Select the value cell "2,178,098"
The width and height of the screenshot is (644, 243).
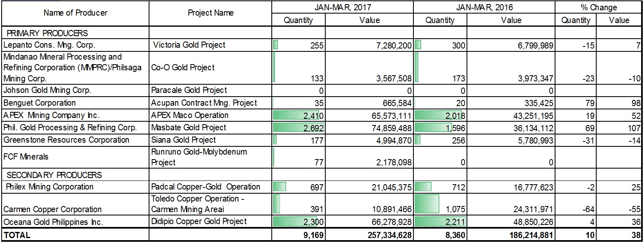[369, 157]
